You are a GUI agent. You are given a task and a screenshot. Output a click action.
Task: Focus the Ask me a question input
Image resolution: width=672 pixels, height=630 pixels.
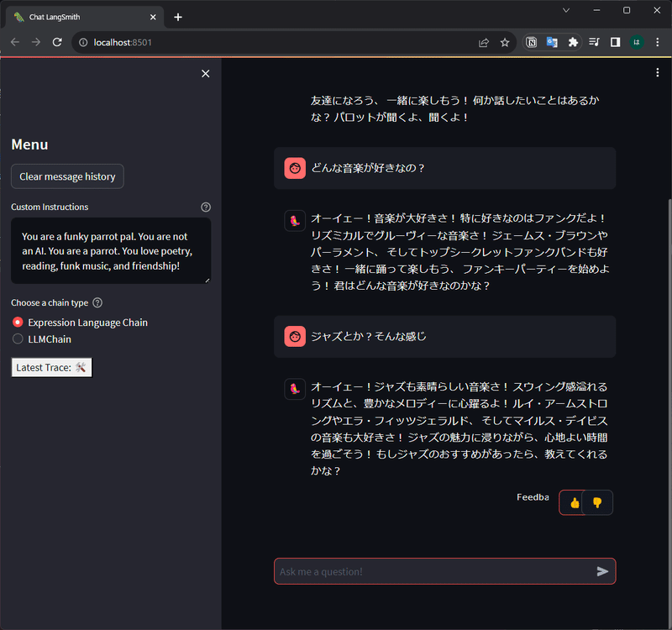[x=420, y=571]
